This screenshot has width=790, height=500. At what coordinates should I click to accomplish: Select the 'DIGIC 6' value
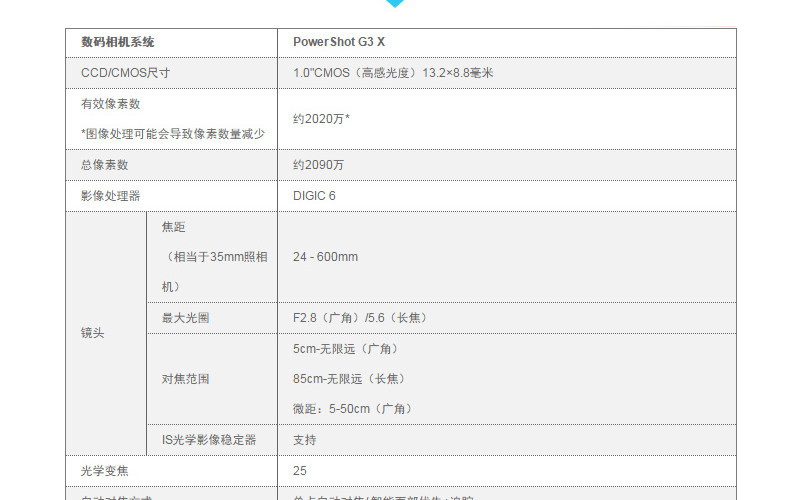tap(314, 196)
